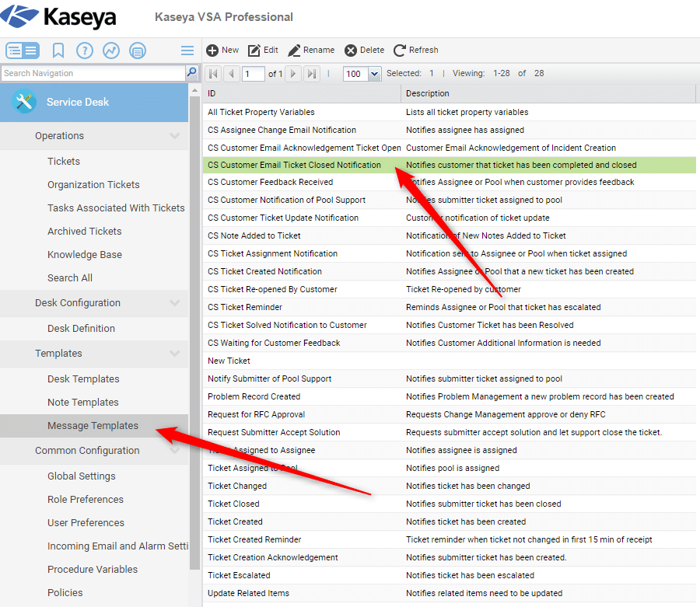
Task: Open Search All
Action: click(70, 278)
